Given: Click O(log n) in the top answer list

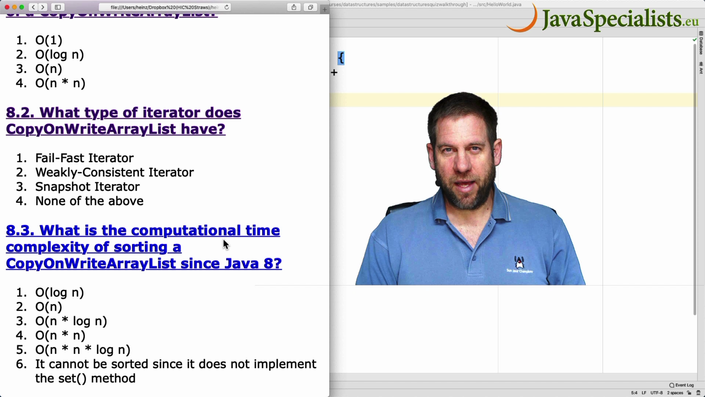Looking at the screenshot, I should point(59,55).
